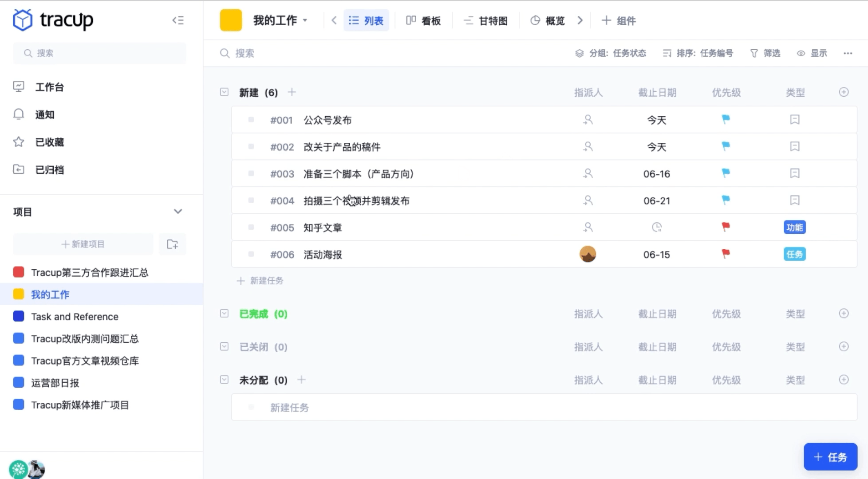
Task: Collapse the 项目 section chevron
Action: (x=178, y=212)
